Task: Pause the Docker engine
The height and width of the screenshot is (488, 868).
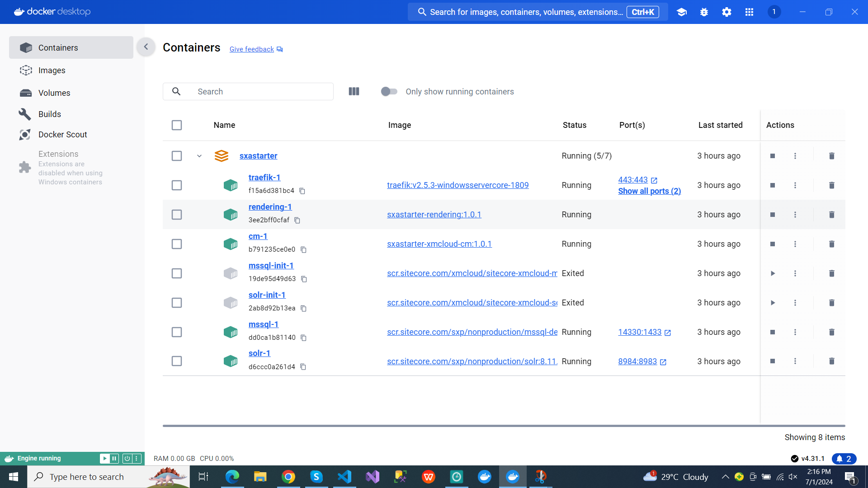Action: (x=114, y=459)
